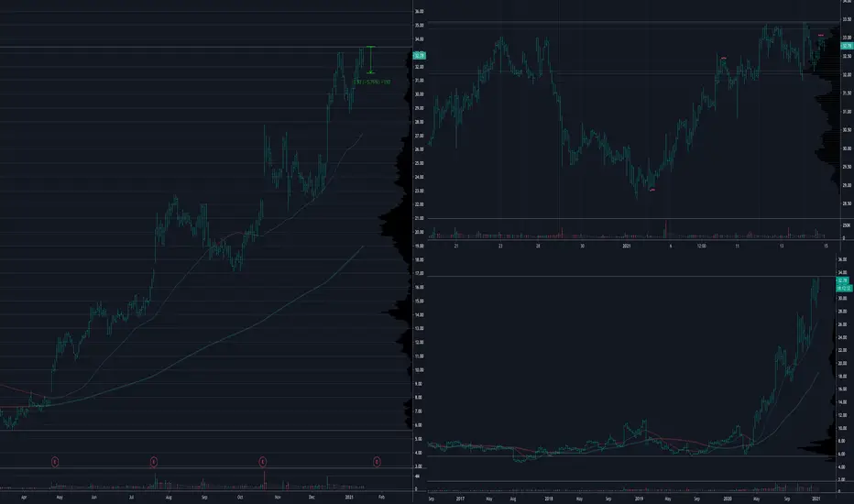The image size is (854, 504).
Task: Click the 15 date label on the top-right chart time axis
Action: [x=826, y=247]
